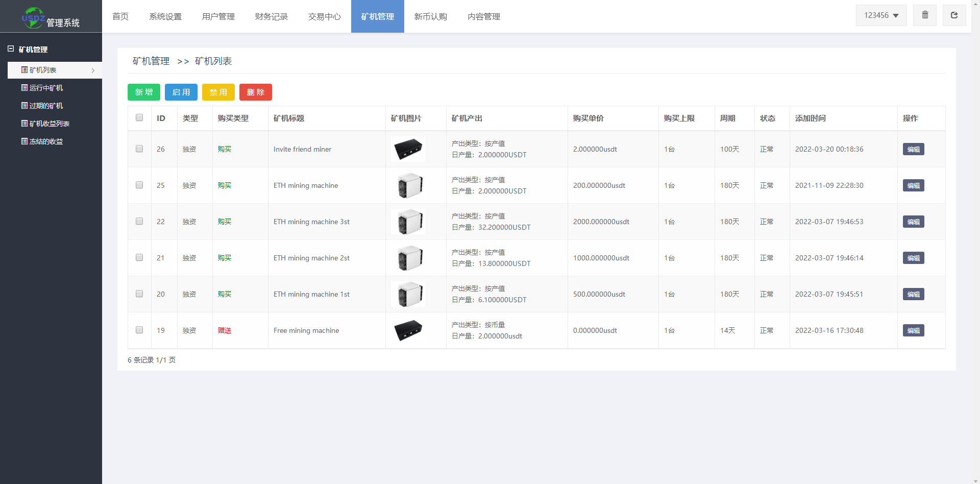Collapse the 矿机管理 sidebar section
The width and height of the screenshot is (980, 484).
[x=11, y=49]
